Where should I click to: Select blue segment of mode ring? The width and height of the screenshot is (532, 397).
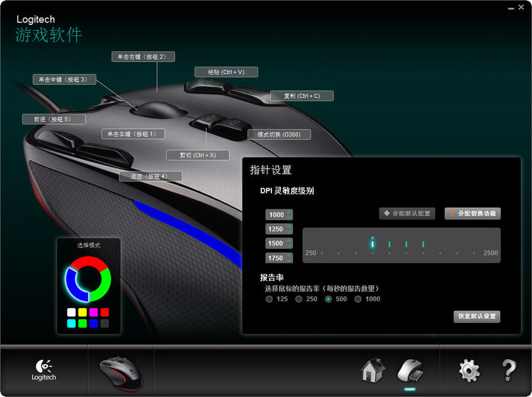72,286
